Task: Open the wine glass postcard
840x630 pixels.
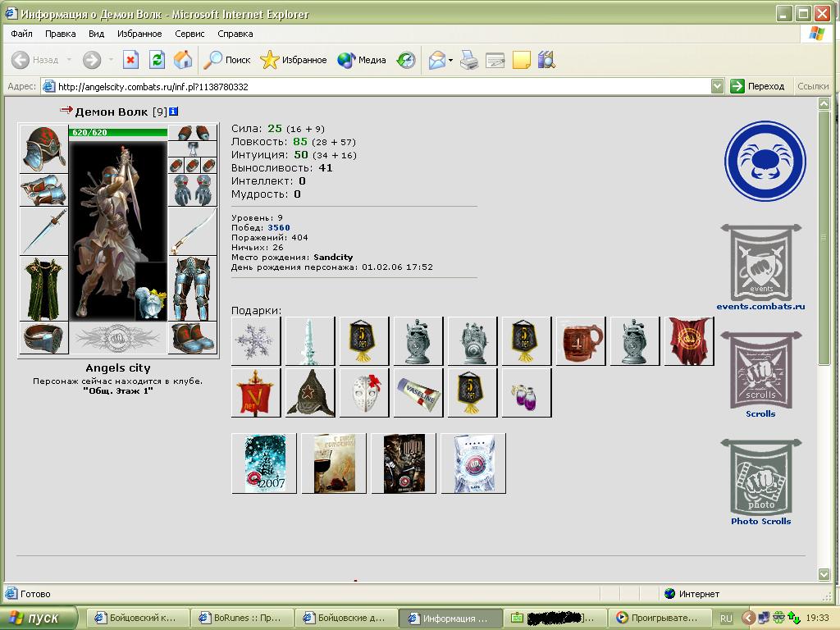Action: (334, 463)
